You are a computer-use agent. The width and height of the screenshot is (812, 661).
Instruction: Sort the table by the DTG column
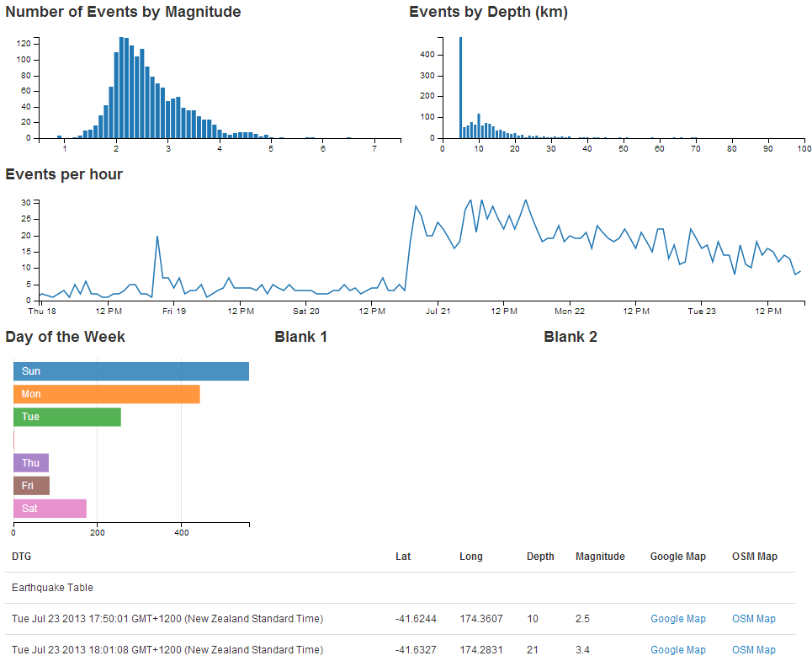click(20, 556)
